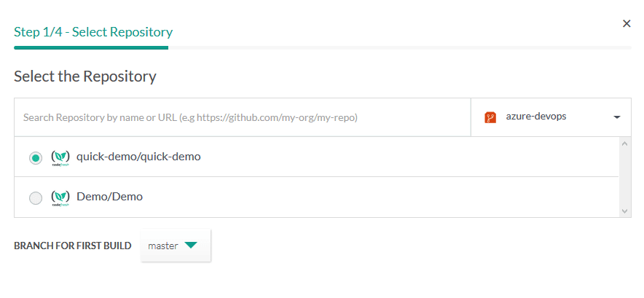
Task: Choose the Demo/Demo repository name
Action: pos(109,197)
